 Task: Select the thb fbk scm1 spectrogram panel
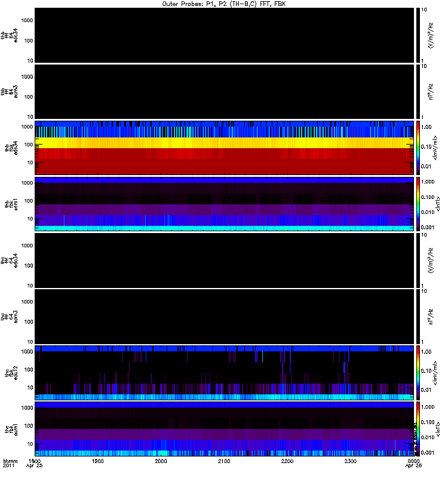click(x=224, y=204)
